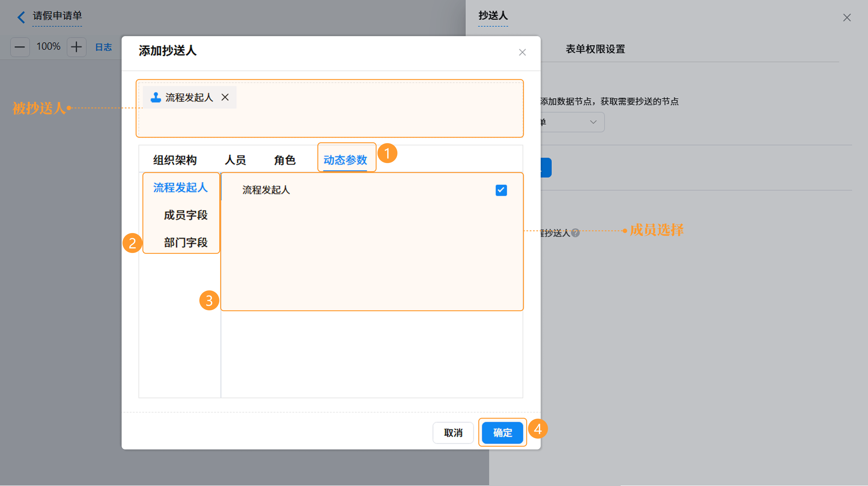This screenshot has width=868, height=486.
Task: Confirm with the 确定 button
Action: click(502, 433)
